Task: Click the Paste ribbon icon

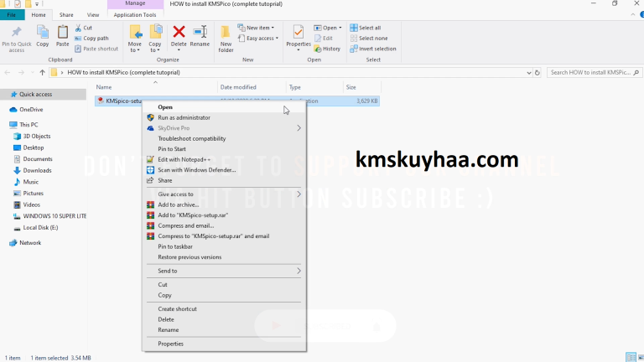Action: coord(62,32)
